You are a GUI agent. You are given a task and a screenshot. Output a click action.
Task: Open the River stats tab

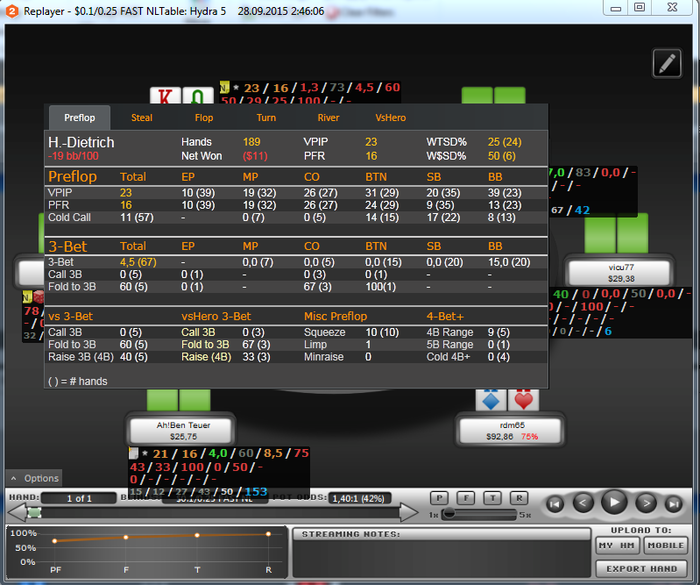point(328,118)
